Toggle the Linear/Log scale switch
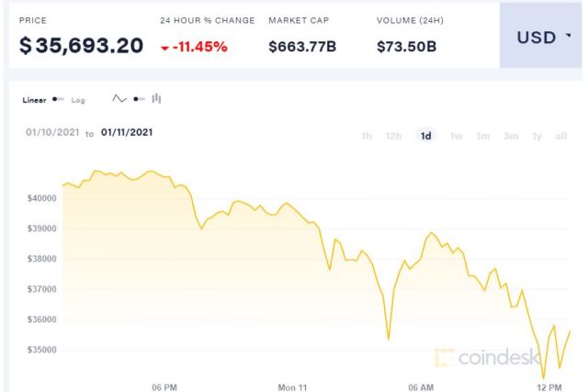 click(x=59, y=100)
